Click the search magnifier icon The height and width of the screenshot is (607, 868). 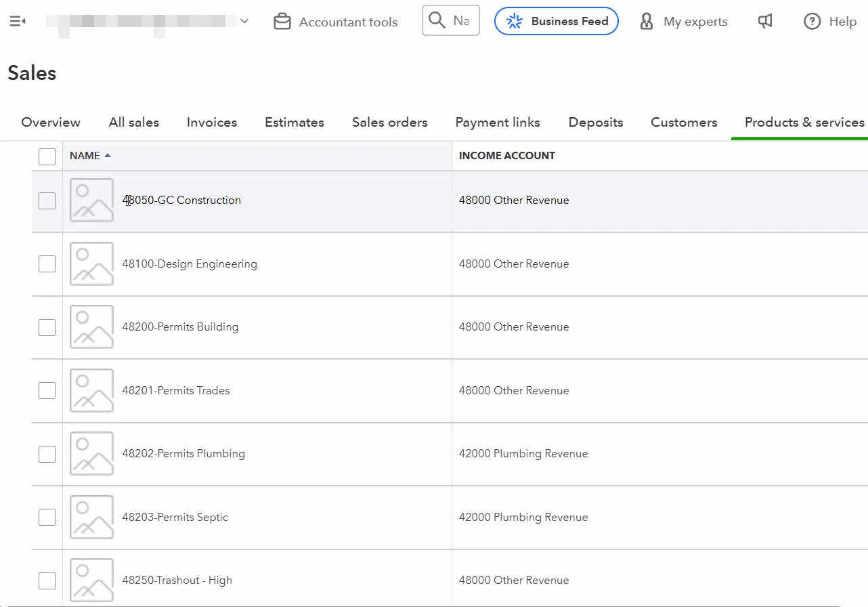tap(437, 21)
